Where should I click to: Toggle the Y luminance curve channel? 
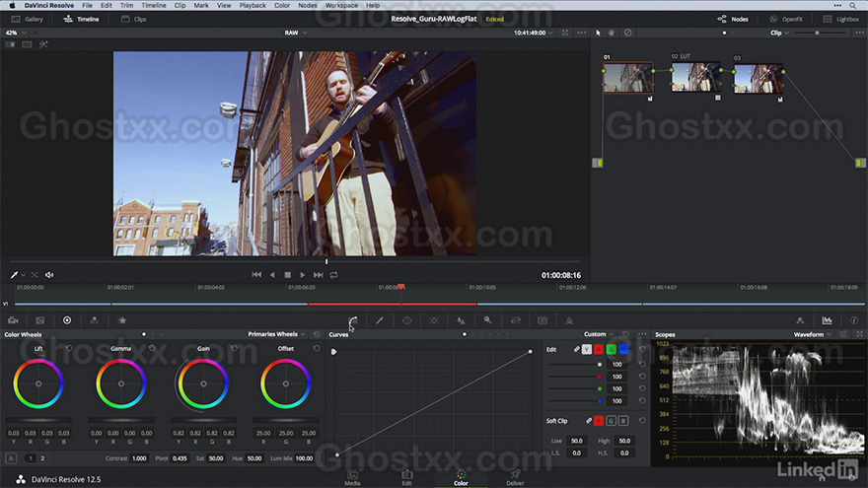point(586,349)
